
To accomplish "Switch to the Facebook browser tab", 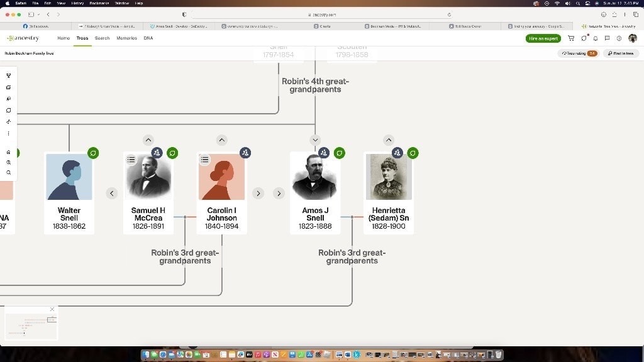I will [x=36, y=26].
